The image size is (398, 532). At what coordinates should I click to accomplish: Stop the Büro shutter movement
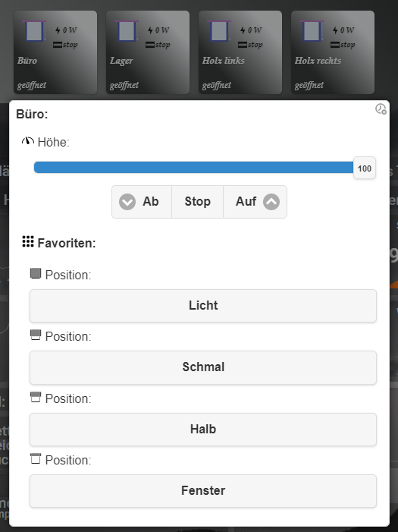pos(197,202)
